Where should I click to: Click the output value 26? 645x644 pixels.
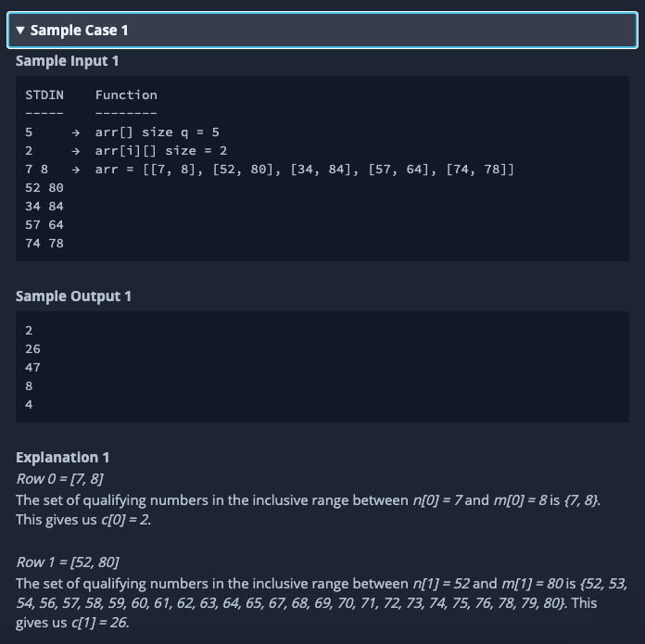[32, 349]
